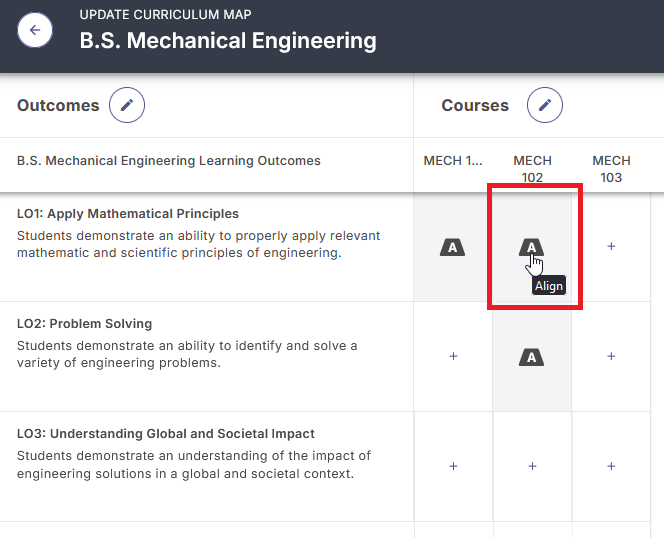Toggle LO1 alignment badge under MECH 102
The width and height of the screenshot is (664, 538).
532,247
